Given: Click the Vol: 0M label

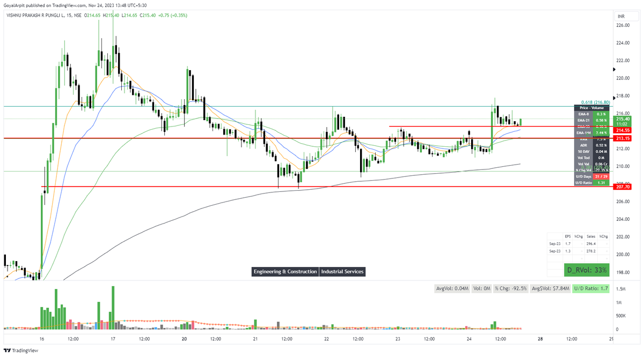Looking at the screenshot, I should click(x=481, y=288).
